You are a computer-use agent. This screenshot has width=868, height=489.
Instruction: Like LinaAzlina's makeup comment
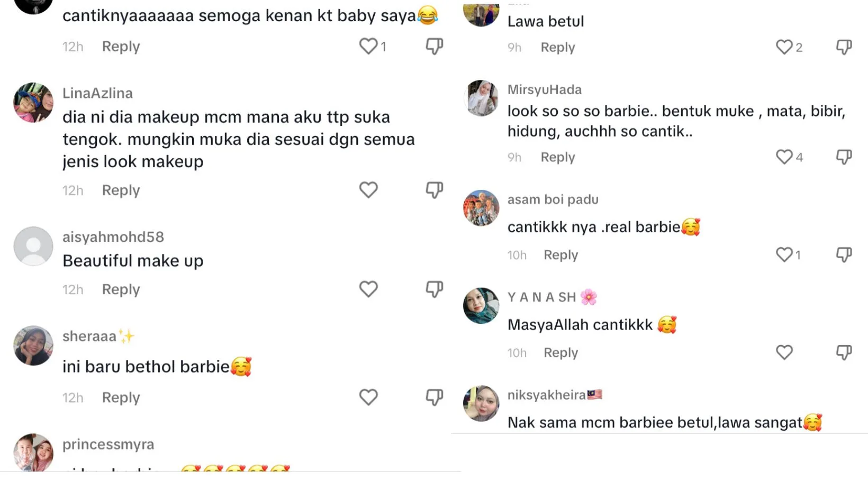pos(368,190)
